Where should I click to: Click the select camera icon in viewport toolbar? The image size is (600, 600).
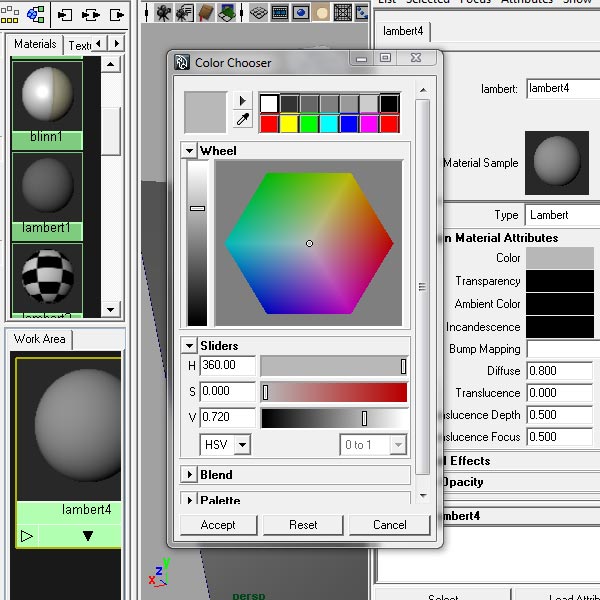point(163,13)
